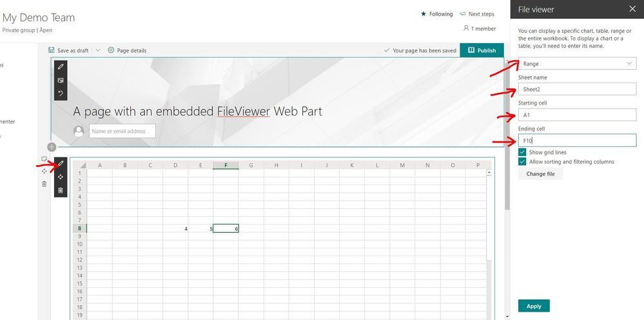Click Save as draft
Screen dimensions: 644x320
[68, 50]
